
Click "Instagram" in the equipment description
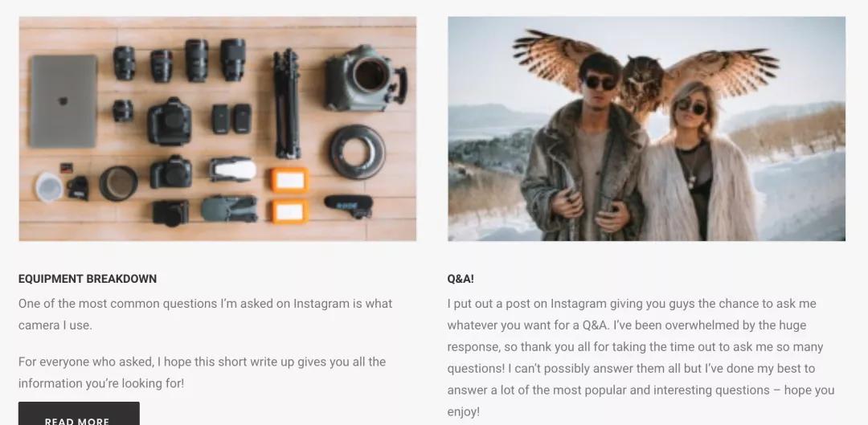pos(321,304)
